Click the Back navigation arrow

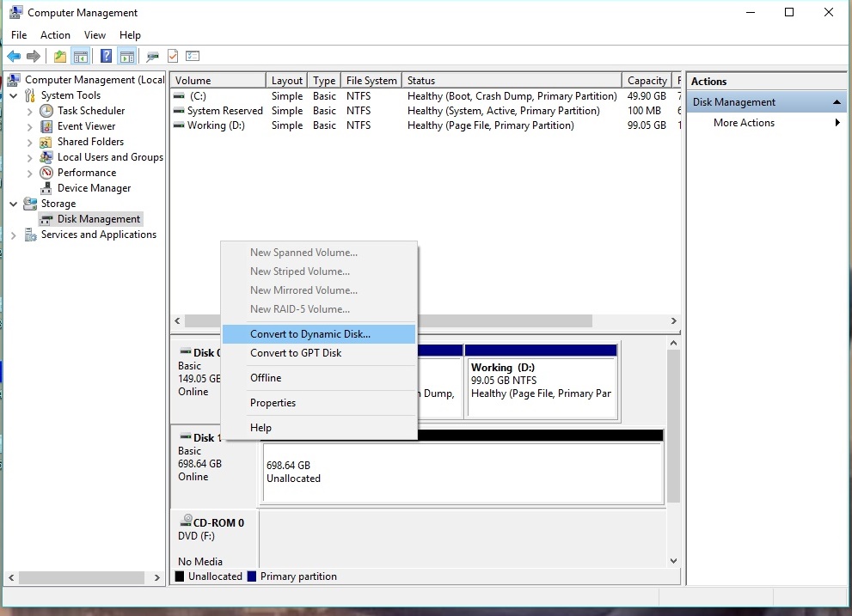[14, 55]
